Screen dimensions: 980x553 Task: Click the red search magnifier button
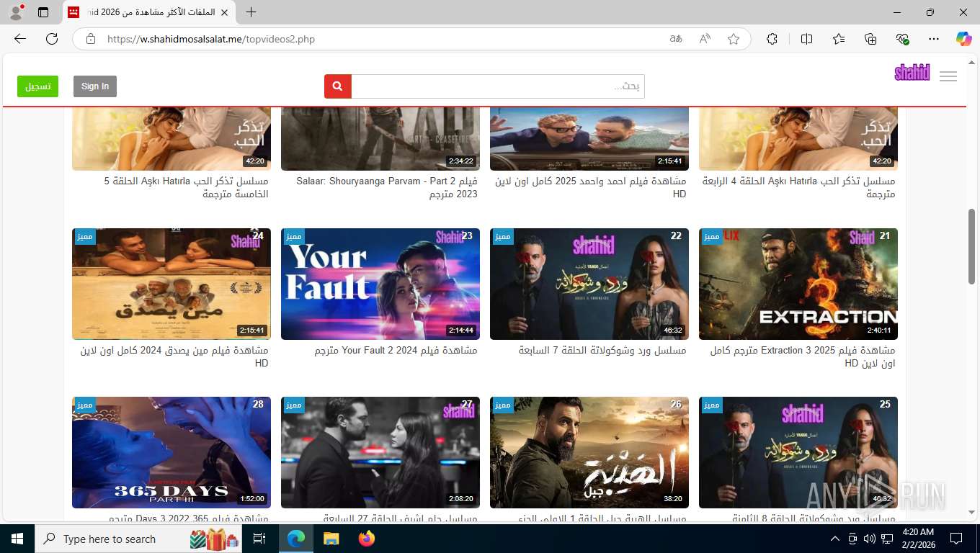click(338, 86)
